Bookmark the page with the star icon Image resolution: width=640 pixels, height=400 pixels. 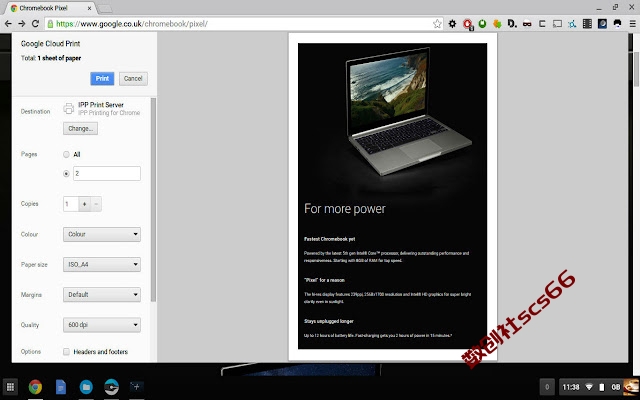(x=437, y=24)
